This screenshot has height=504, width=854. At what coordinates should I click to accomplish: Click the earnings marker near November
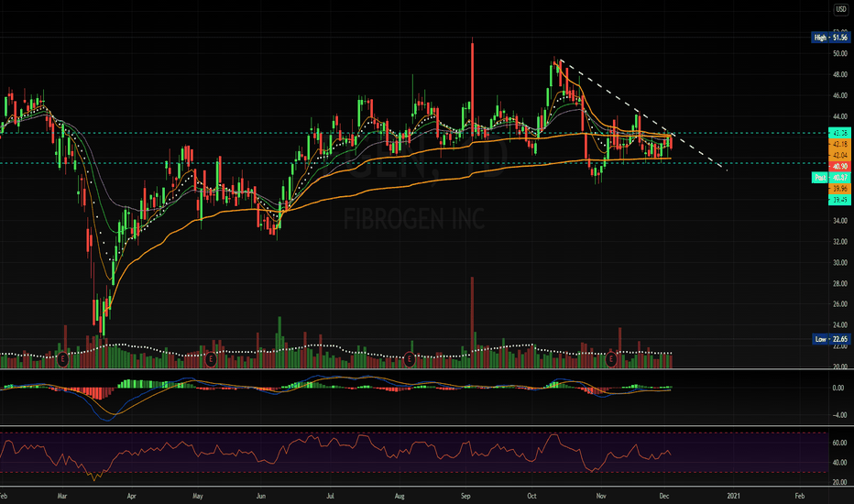tap(611, 359)
